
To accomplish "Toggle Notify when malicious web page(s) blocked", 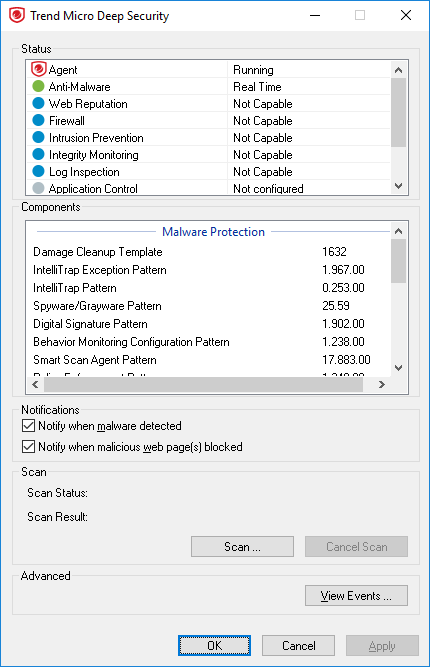I will [28, 447].
